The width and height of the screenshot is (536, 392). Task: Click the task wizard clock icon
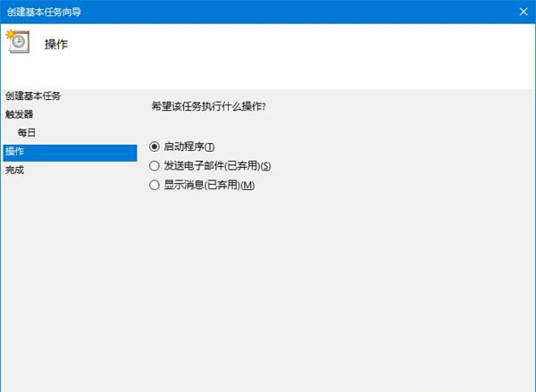pyautogui.click(x=16, y=41)
